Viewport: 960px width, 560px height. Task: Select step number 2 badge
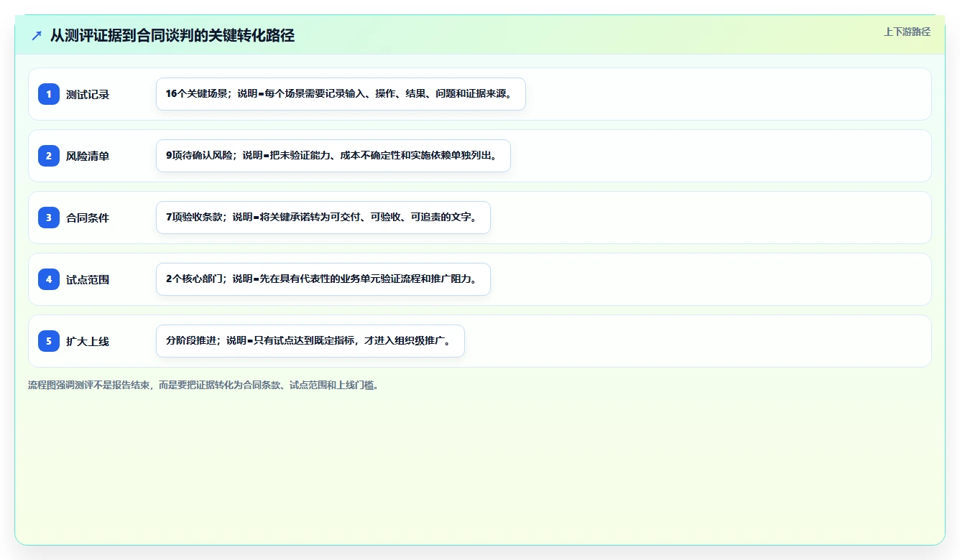[x=49, y=156]
